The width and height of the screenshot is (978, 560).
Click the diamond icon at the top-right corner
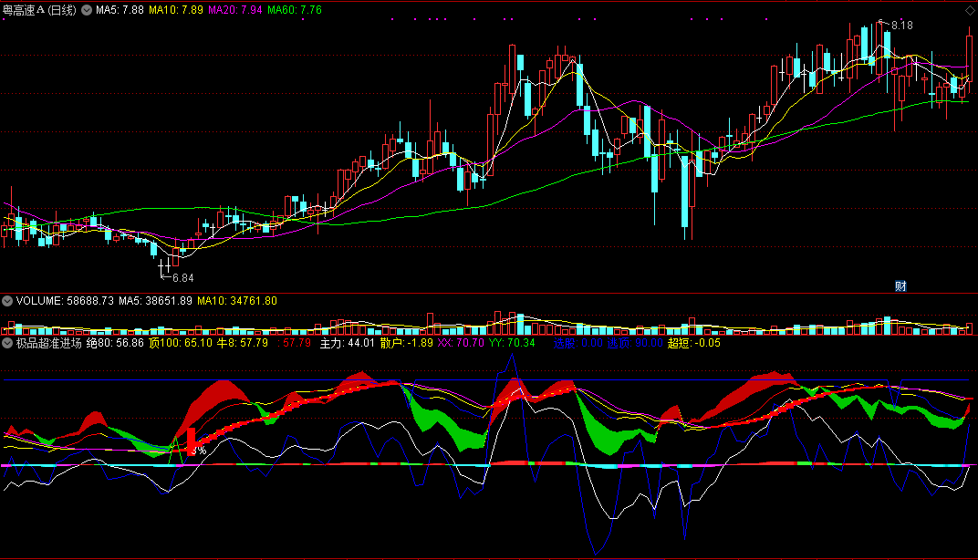click(x=970, y=10)
